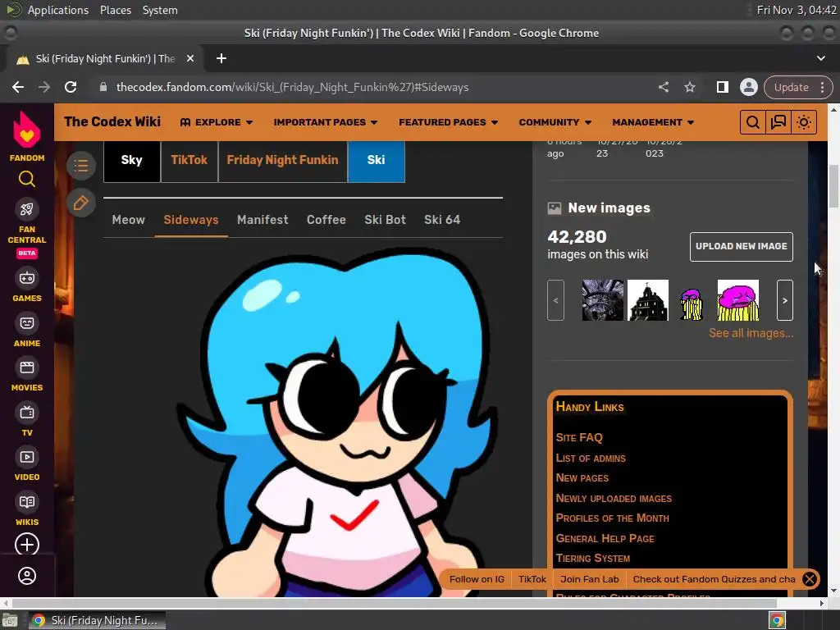Open the Applications system menu
This screenshot has width=840, height=630.
(x=58, y=10)
